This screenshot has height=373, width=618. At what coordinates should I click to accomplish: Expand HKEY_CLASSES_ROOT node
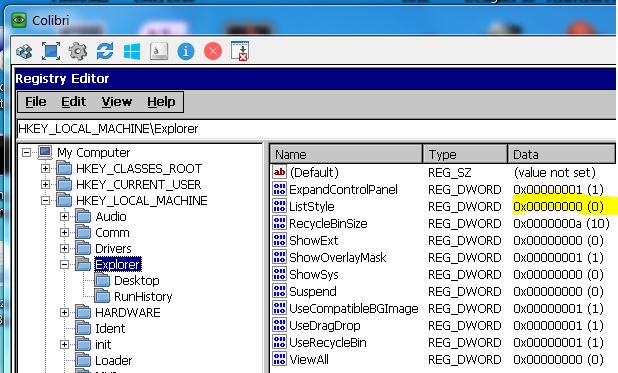[x=46, y=169]
